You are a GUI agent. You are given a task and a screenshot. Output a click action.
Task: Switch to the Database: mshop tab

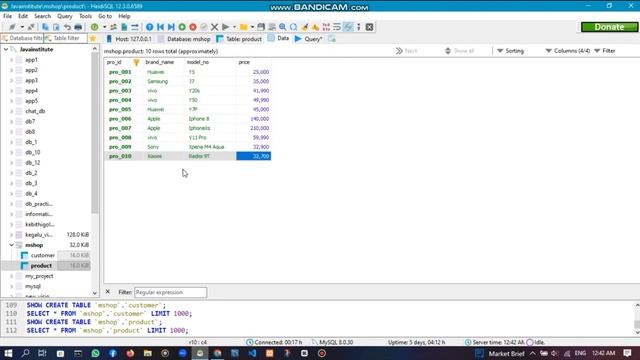point(184,39)
